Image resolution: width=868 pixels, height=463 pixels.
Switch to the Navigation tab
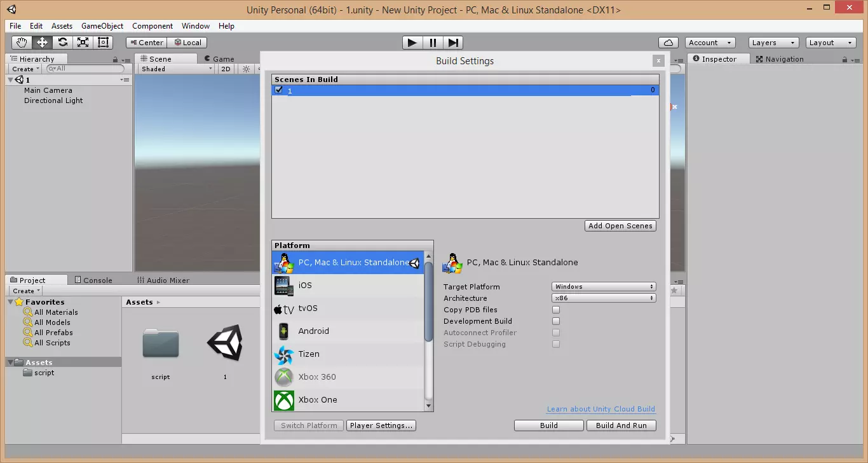coord(779,59)
